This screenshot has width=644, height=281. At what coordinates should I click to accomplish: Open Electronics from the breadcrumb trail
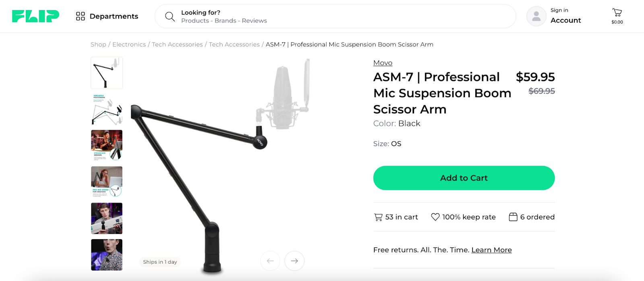point(129,44)
